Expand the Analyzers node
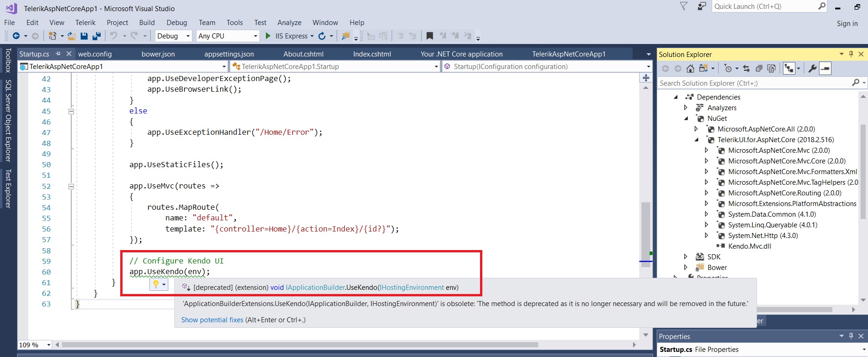 coord(686,108)
